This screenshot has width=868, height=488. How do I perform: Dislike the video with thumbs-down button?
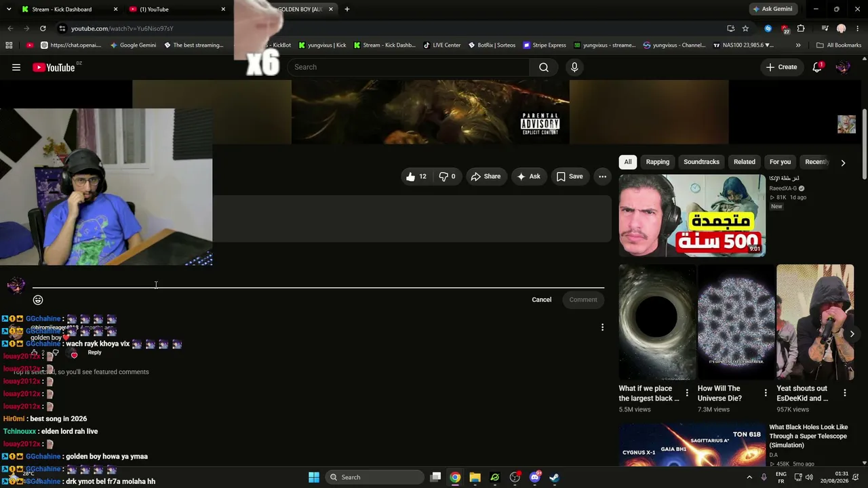[x=448, y=176]
